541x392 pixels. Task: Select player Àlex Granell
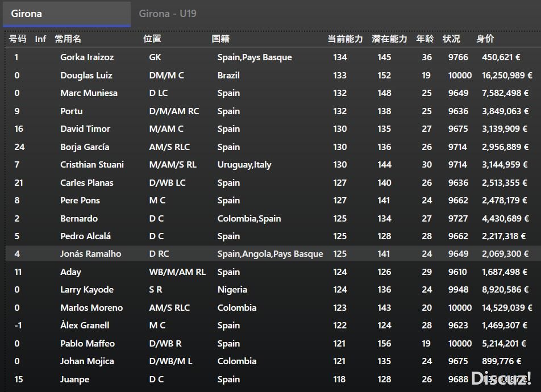pyautogui.click(x=85, y=326)
